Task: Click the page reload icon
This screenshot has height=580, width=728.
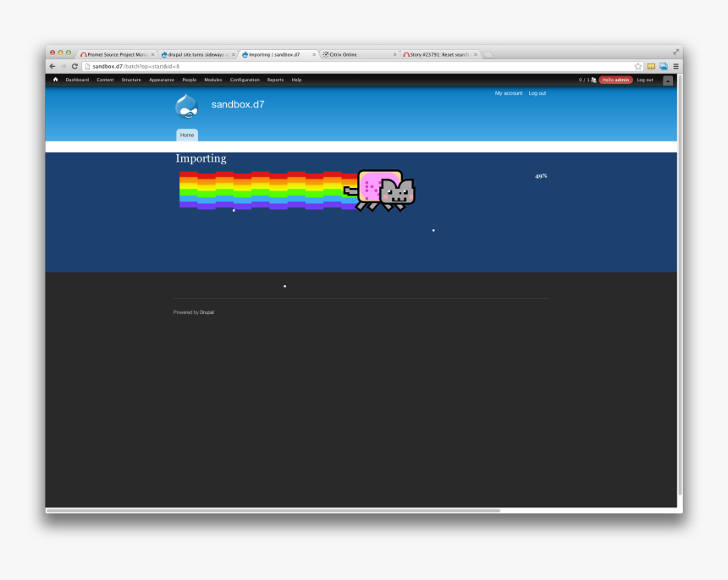Action: (x=75, y=65)
